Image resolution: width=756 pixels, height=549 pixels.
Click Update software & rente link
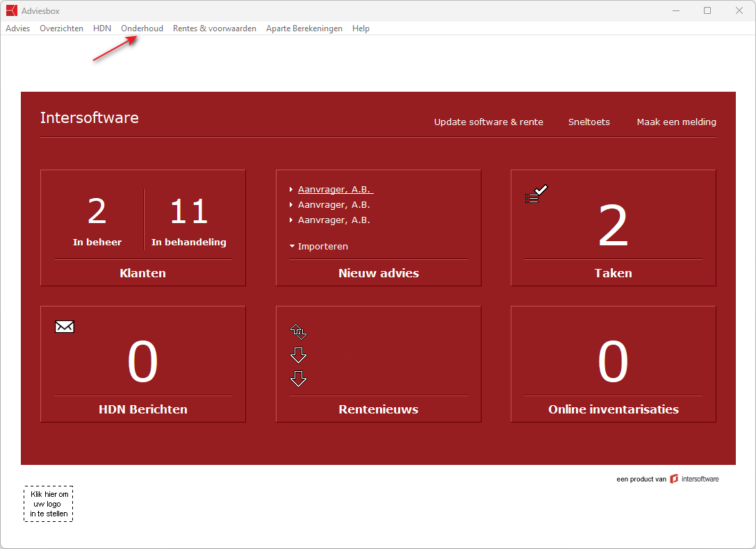488,122
